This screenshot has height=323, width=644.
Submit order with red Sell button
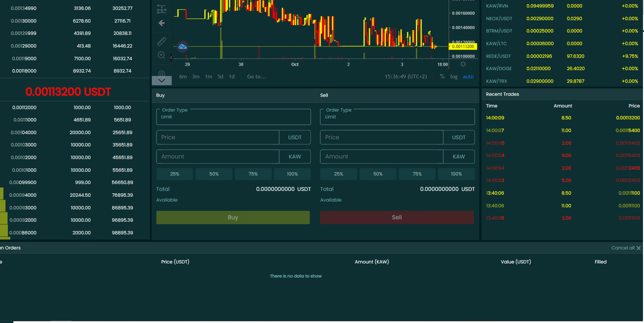(397, 218)
